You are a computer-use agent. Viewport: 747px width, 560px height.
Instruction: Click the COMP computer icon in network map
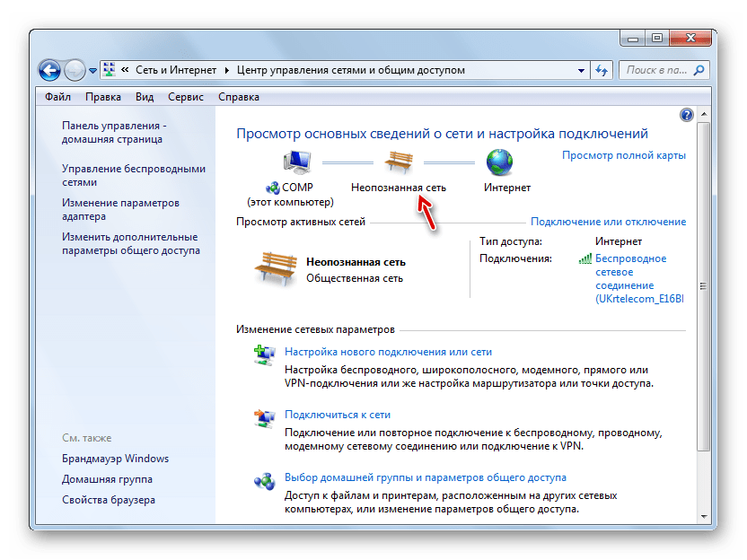[x=297, y=162]
